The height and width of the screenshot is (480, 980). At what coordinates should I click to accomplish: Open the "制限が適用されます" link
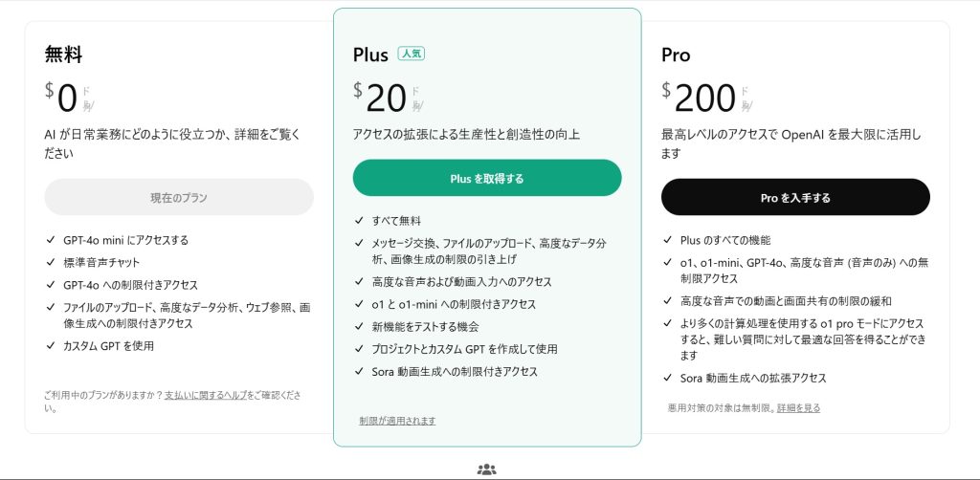(397, 421)
